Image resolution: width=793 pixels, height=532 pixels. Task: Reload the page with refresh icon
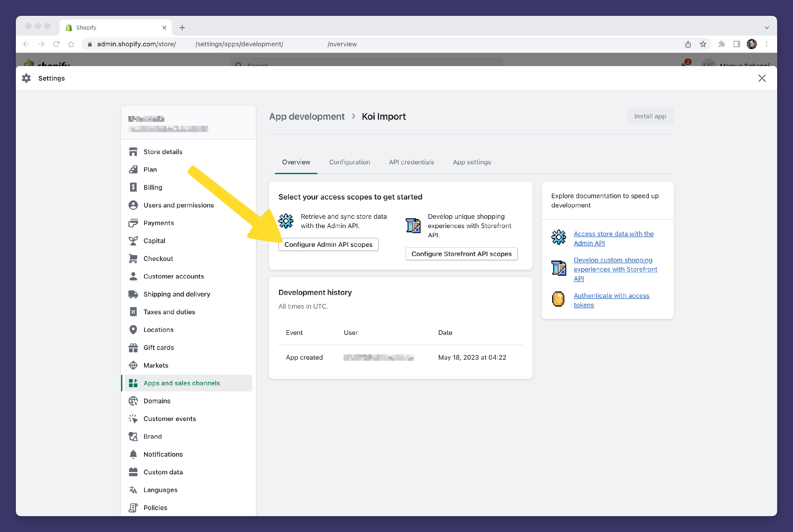[56, 44]
